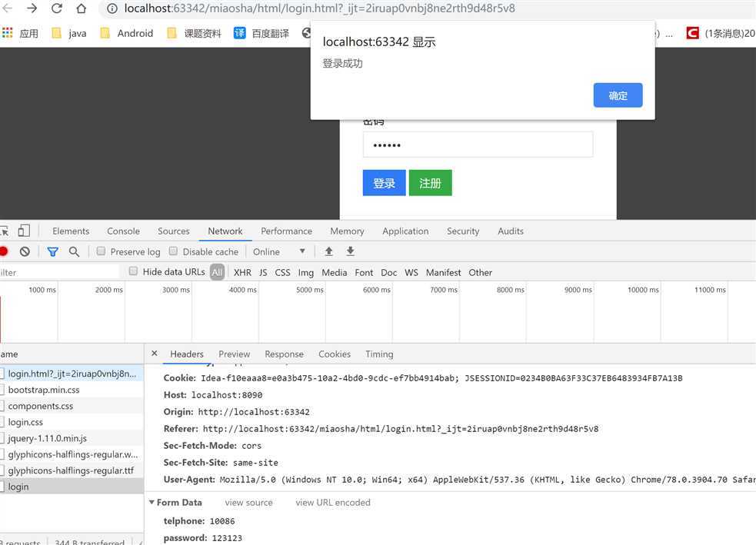Viewport: 756px width, 545px height.
Task: Go to browser home page icon
Action: (82, 8)
